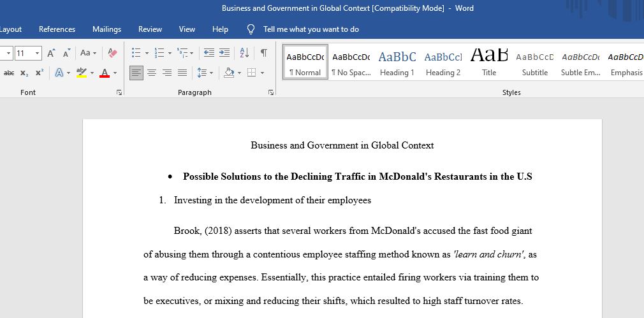644x318 pixels.
Task: Toggle Align Left
Action: [x=136, y=73]
